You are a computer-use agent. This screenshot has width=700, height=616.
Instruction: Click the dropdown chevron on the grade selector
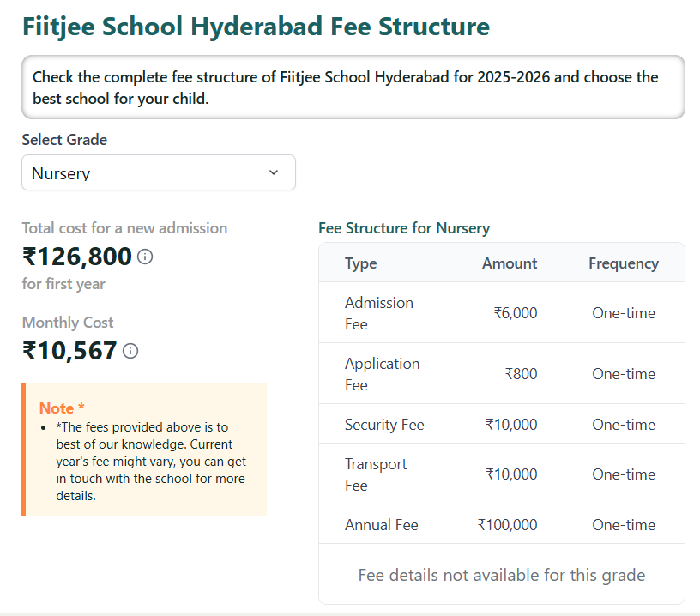pos(275,172)
